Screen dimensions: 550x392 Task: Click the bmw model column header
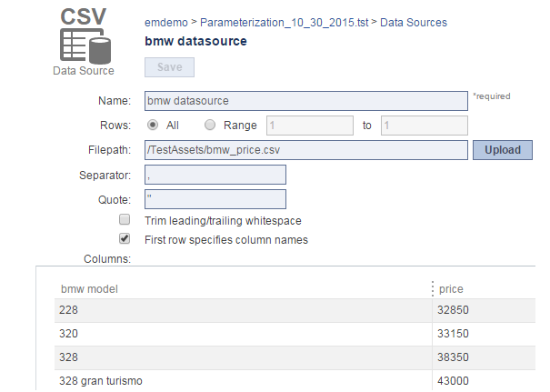click(89, 289)
